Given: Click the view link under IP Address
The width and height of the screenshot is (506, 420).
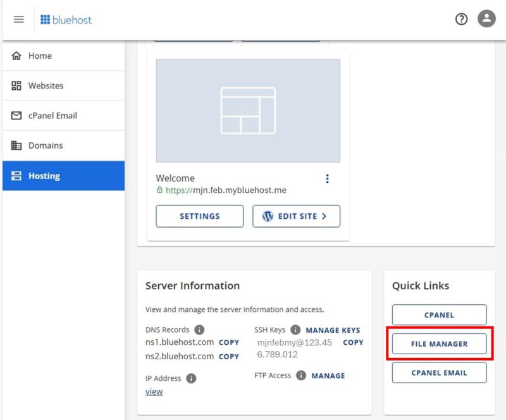Looking at the screenshot, I should [154, 392].
